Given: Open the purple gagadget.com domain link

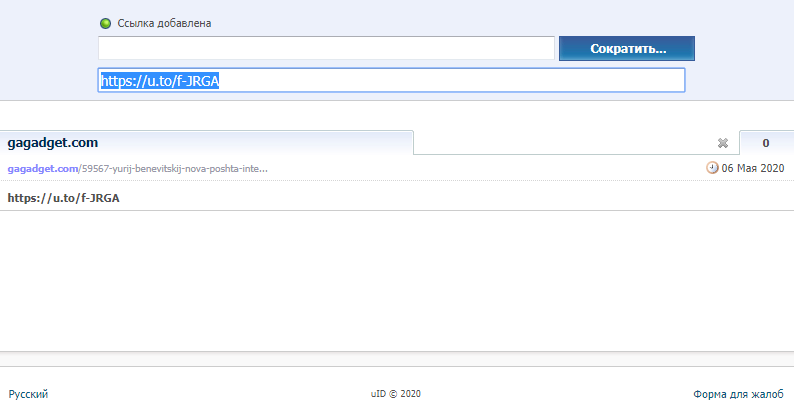Looking at the screenshot, I should pyautogui.click(x=43, y=168).
